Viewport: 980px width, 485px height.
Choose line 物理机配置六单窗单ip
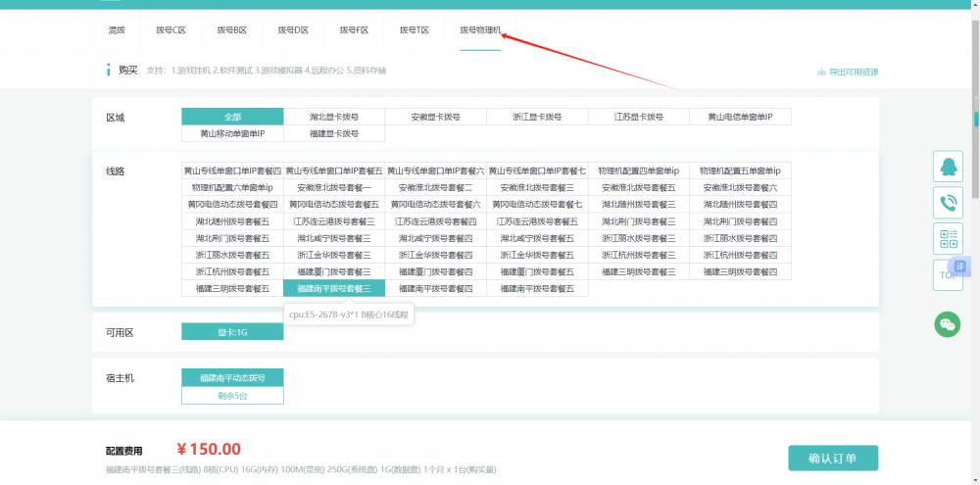(x=232, y=187)
